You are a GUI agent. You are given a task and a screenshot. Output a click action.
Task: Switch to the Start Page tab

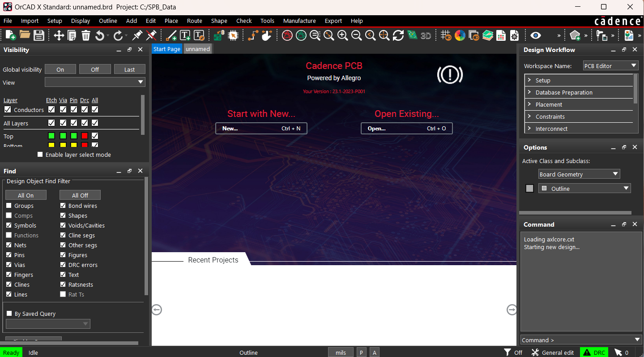pos(167,49)
